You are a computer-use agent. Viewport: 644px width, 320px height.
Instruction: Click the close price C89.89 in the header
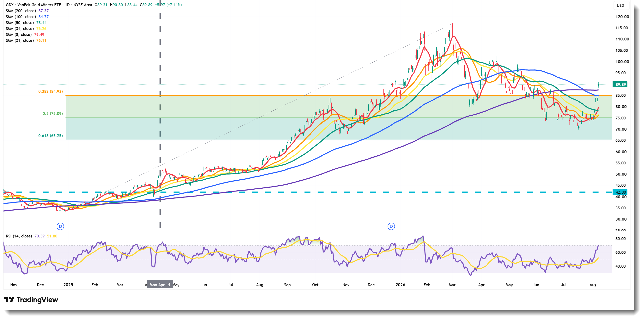point(146,5)
